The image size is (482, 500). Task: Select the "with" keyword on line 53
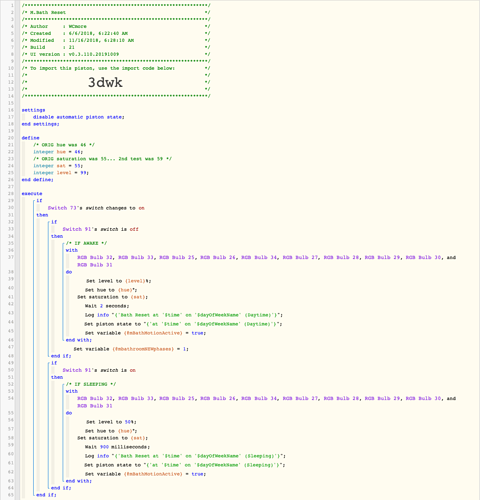[72, 391]
